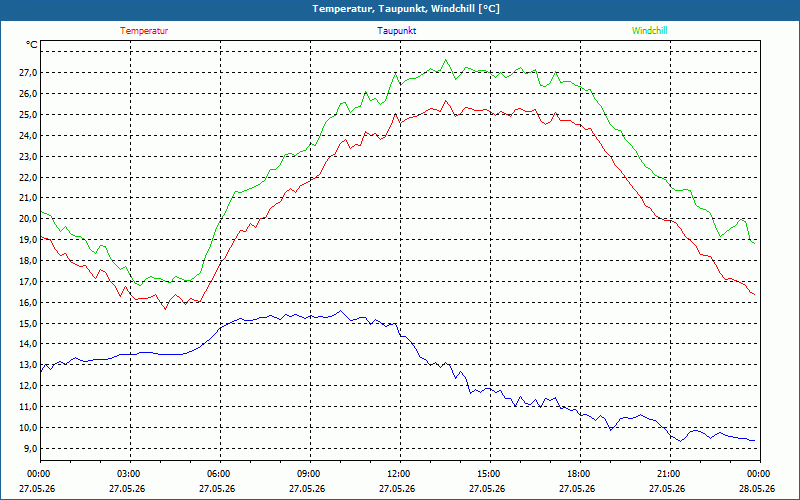Click the 12:00 time axis label
The width and height of the screenshot is (800, 500).
(399, 474)
